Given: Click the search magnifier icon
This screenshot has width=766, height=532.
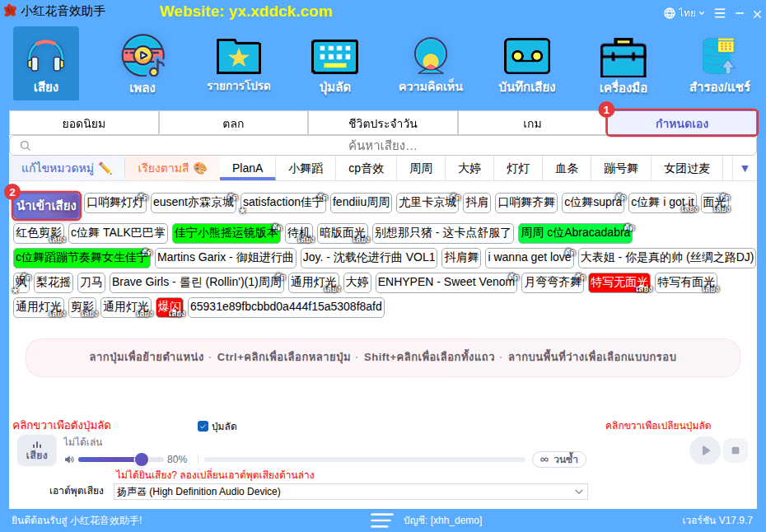Looking at the screenshot, I should pyautogui.click(x=26, y=146).
